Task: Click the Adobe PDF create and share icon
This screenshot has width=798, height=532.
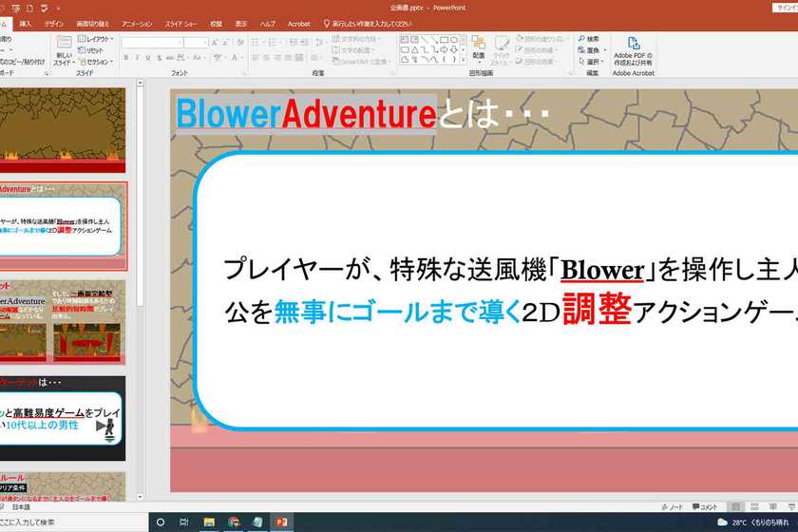Action: (633, 49)
